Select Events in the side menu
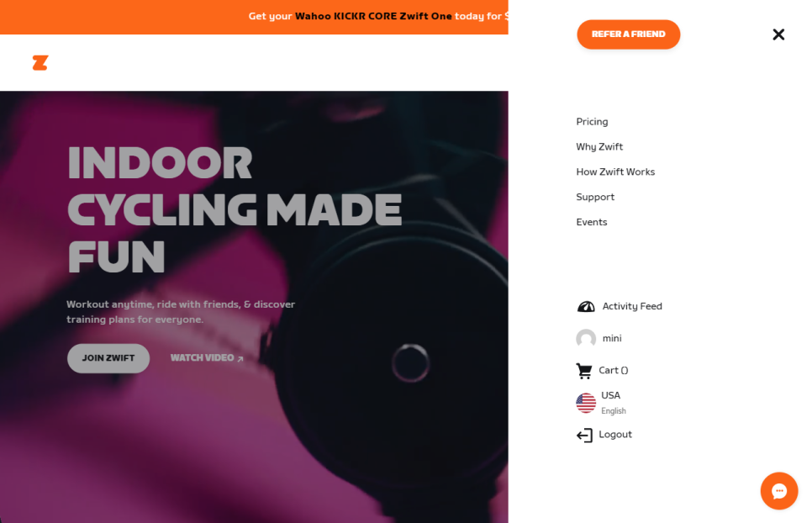This screenshot has width=812, height=523. pyautogui.click(x=592, y=222)
